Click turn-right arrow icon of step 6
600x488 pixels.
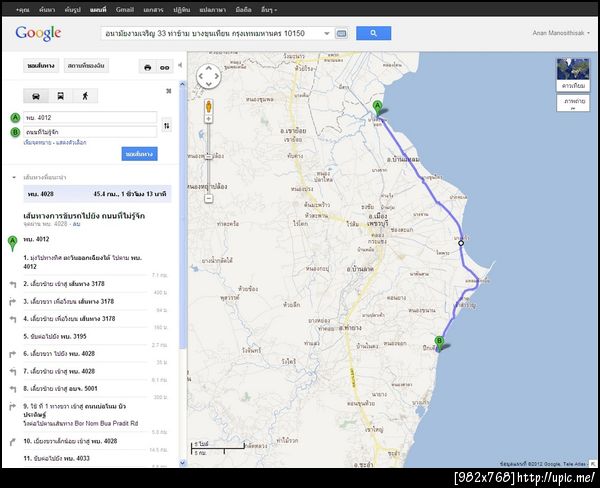(13, 354)
